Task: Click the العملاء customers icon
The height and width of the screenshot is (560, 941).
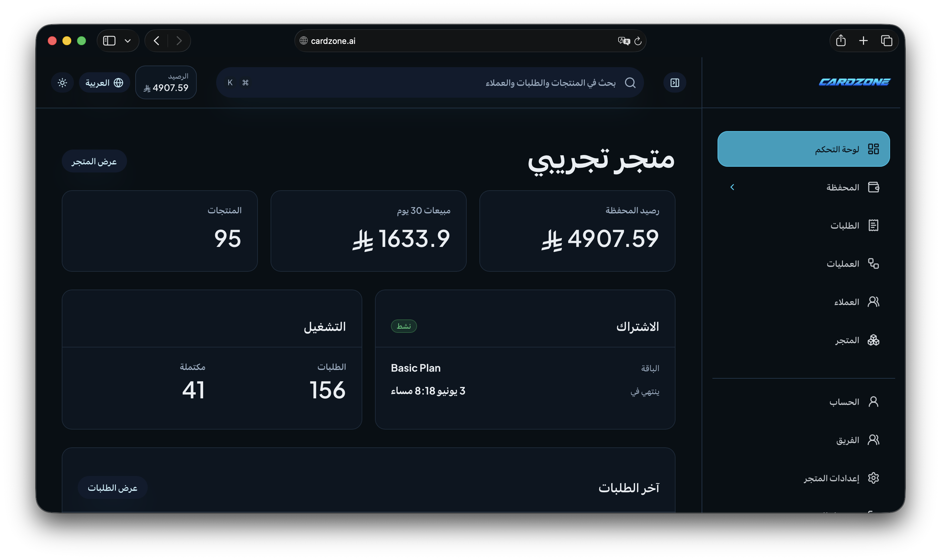Action: [873, 302]
